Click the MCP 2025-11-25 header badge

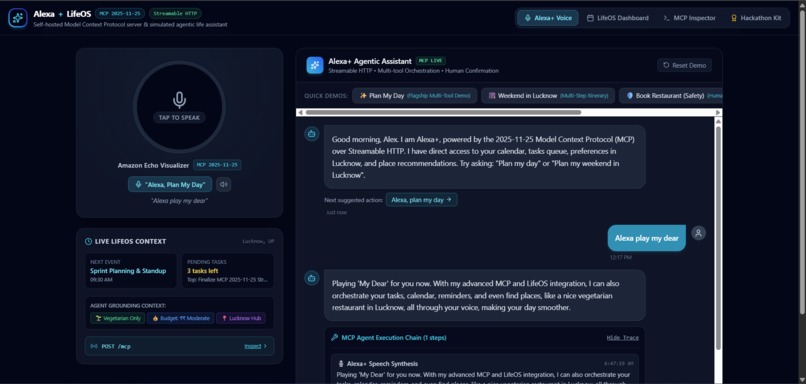(x=120, y=13)
